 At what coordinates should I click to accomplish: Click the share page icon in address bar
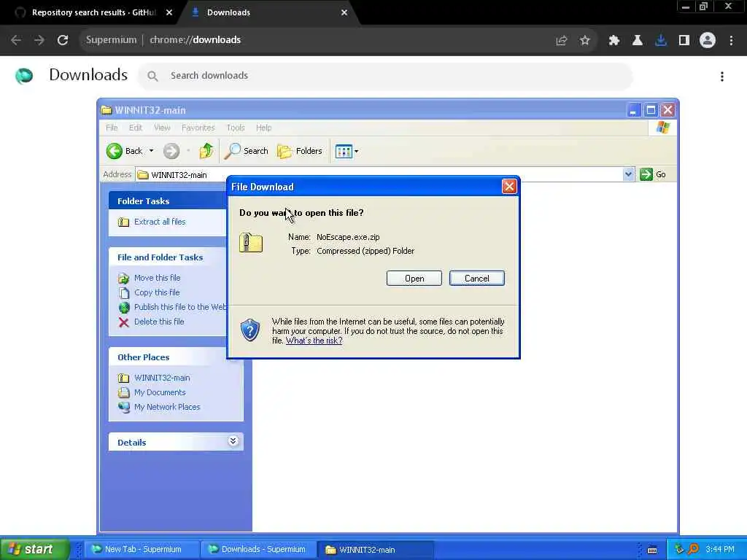(x=562, y=41)
